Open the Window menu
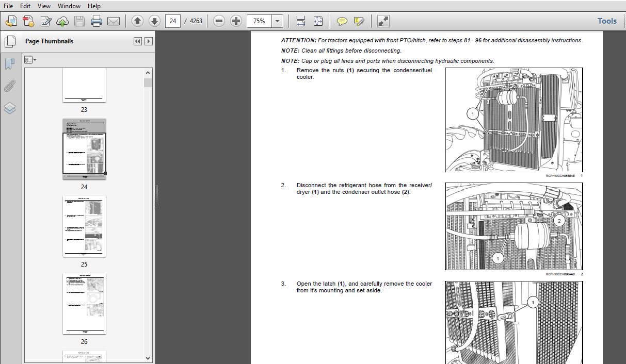The height and width of the screenshot is (364, 626). tap(69, 6)
